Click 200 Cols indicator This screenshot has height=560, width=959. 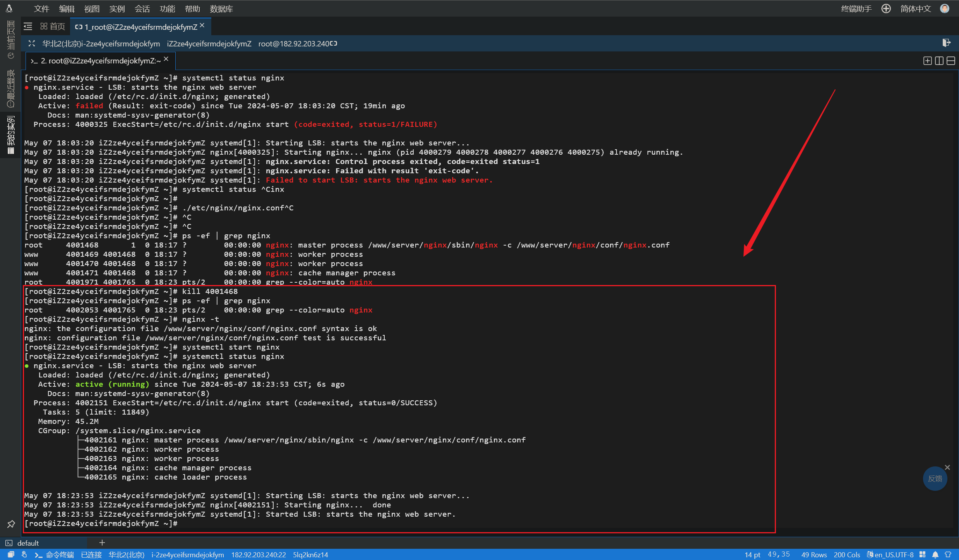pyautogui.click(x=847, y=555)
